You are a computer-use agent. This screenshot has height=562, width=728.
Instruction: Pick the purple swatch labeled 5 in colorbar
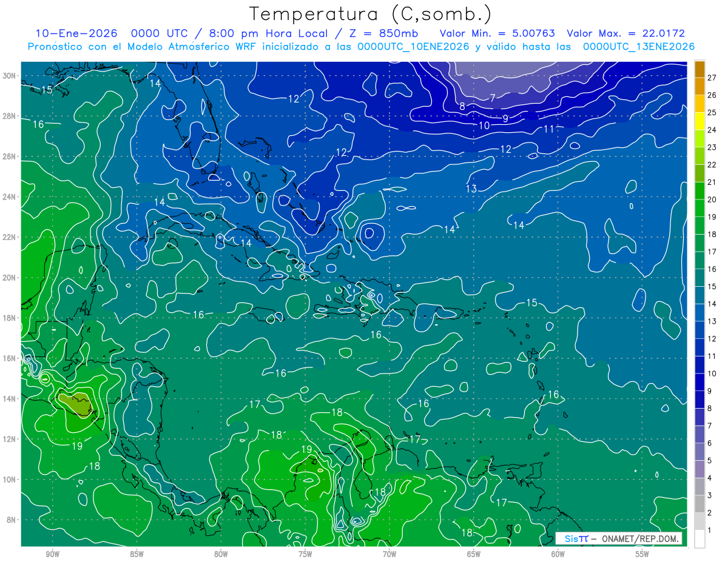[700, 452]
